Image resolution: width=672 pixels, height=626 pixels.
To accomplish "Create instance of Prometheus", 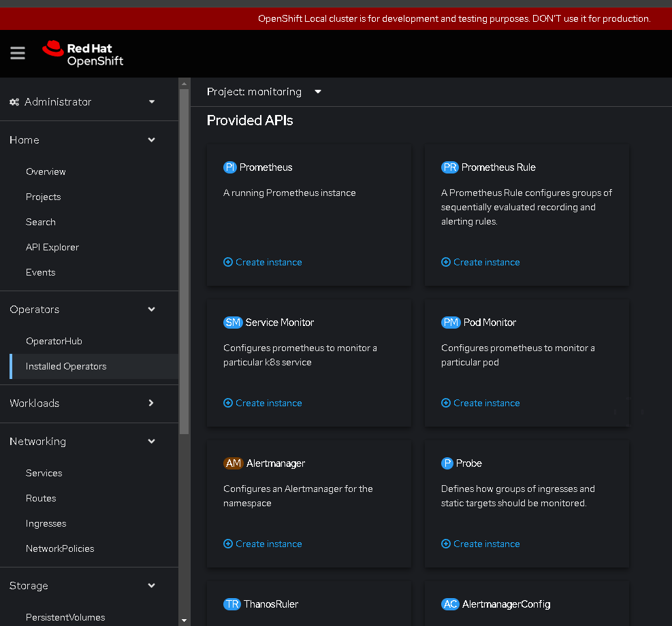I will [x=263, y=262].
